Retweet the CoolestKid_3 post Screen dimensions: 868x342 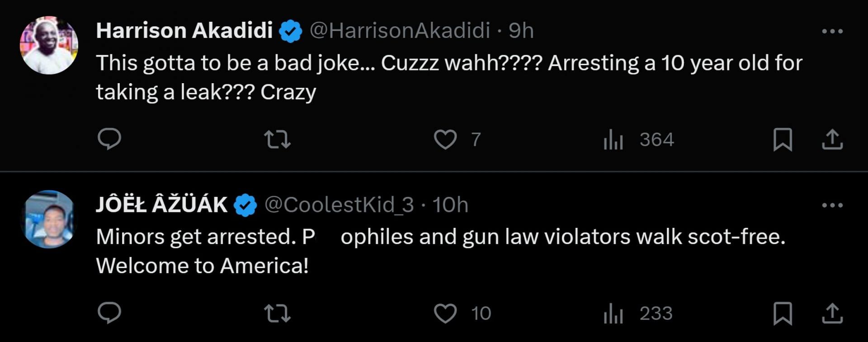coord(277,313)
